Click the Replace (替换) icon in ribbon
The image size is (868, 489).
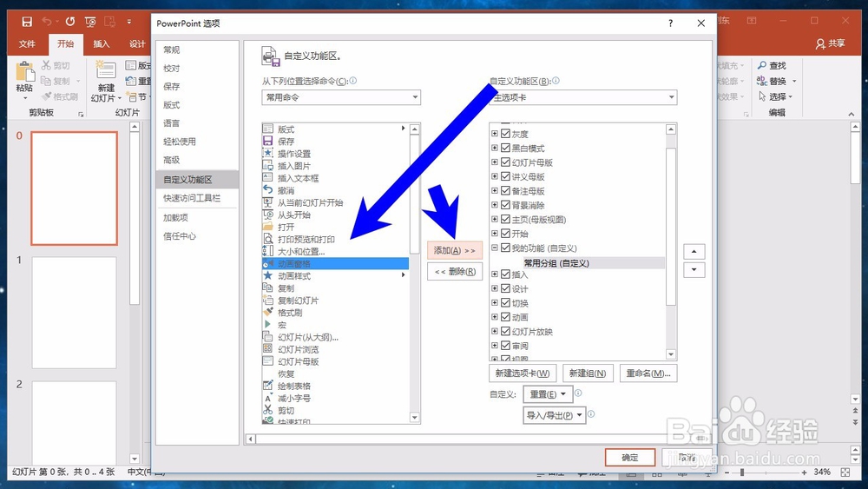pos(762,81)
